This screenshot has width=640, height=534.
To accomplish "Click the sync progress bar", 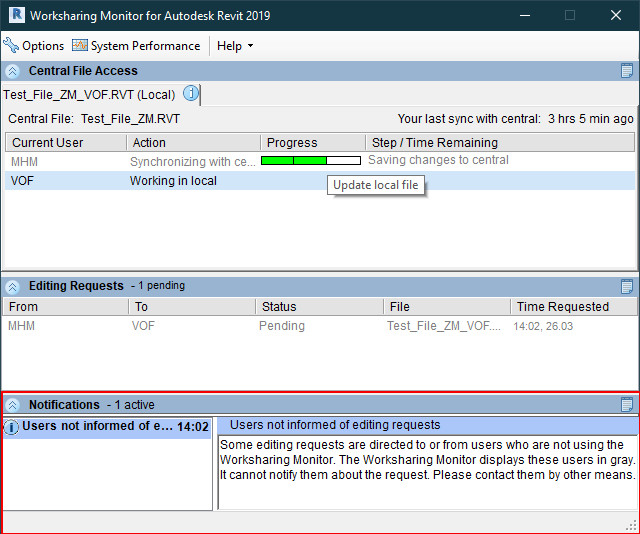I will [310, 160].
